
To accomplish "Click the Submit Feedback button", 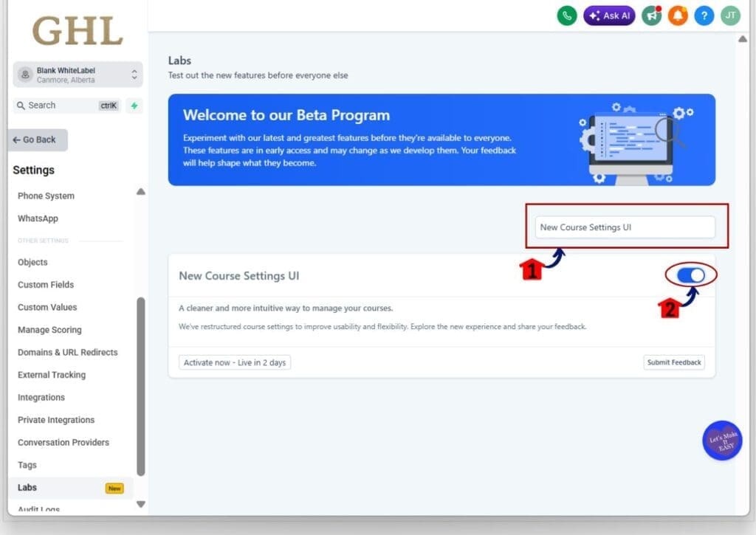I will click(x=673, y=362).
